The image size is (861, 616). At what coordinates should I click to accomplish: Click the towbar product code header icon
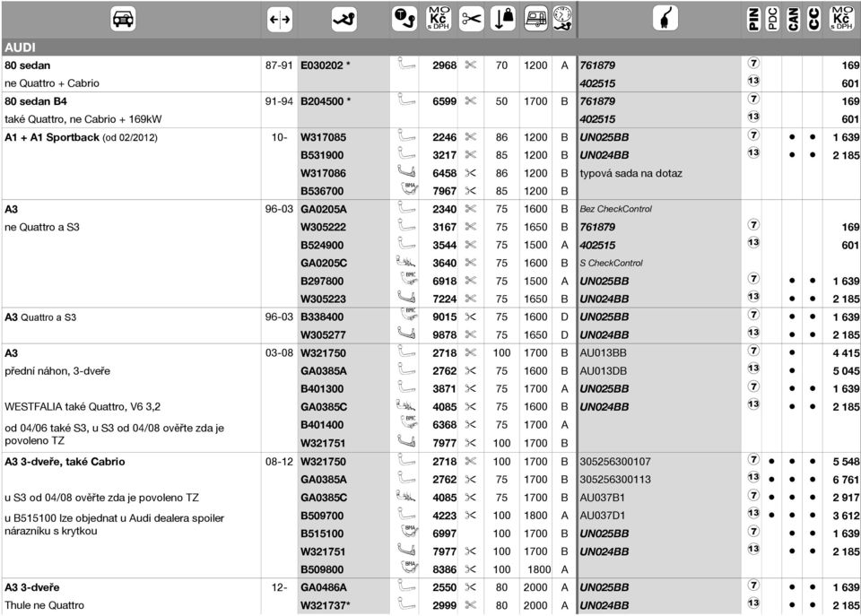tap(344, 19)
